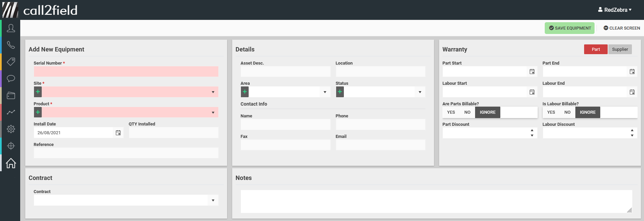Click the crosshair target sidebar icon
Screen dimensions: 644x221
point(11,146)
